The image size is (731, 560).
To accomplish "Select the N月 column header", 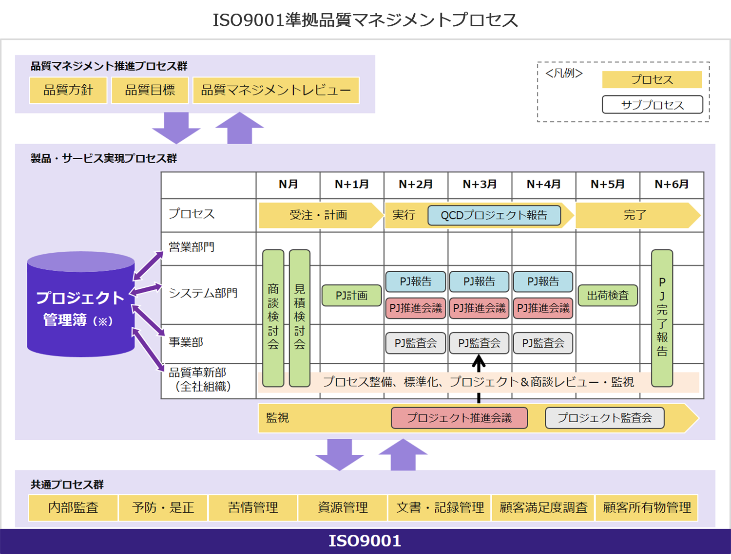I will point(288,185).
